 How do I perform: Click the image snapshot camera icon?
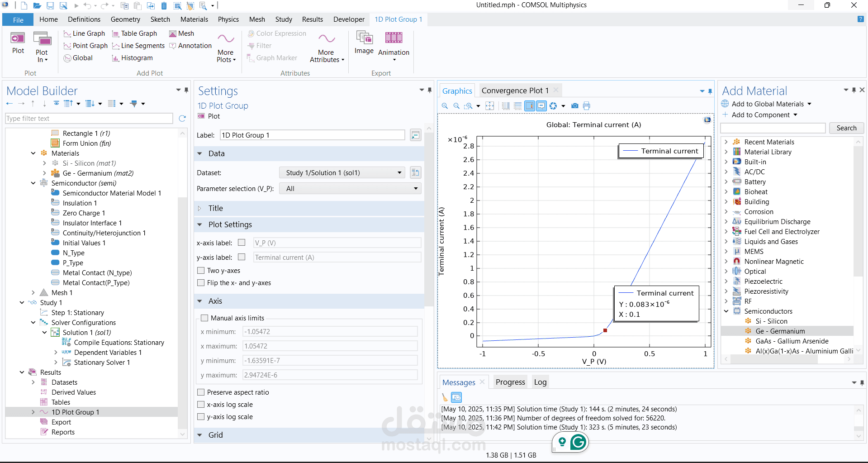pos(574,106)
